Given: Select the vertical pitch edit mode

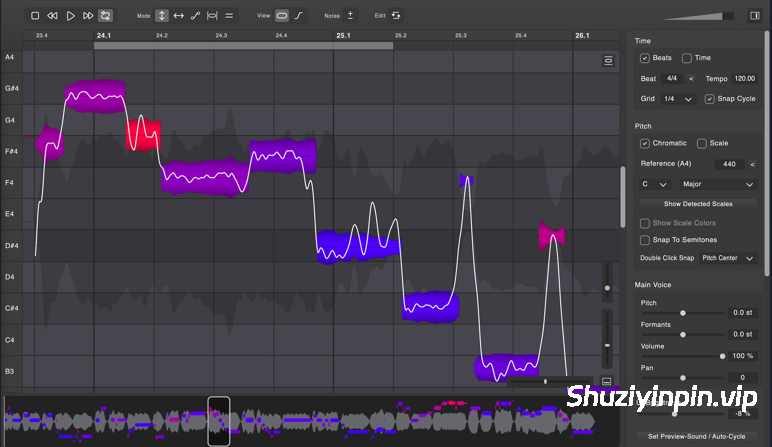Looking at the screenshot, I should pyautogui.click(x=161, y=16).
